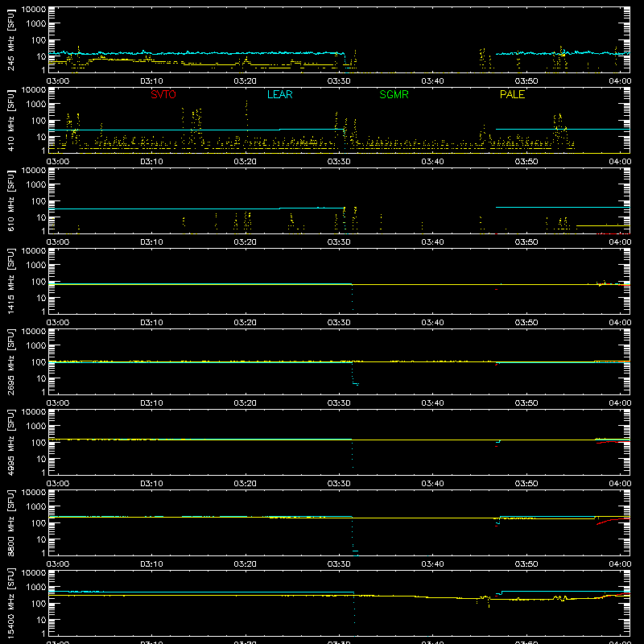Click the 10 y-tick of 1415 MHz panel

pos(42,298)
